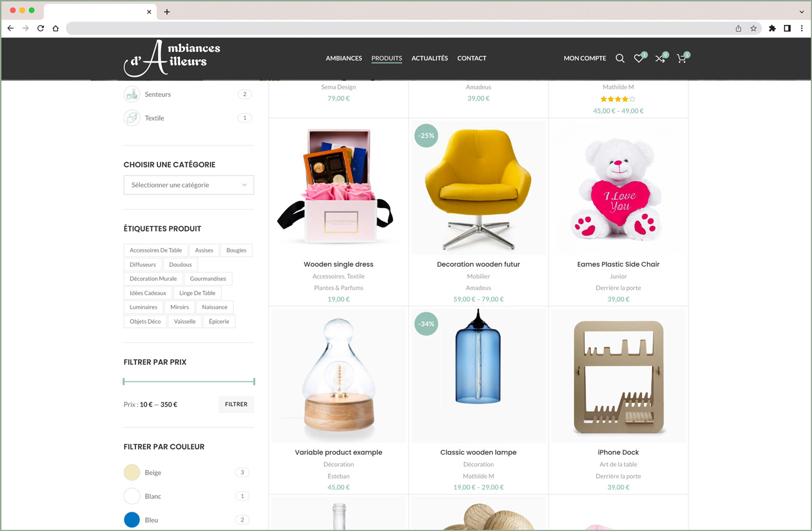Image resolution: width=812 pixels, height=531 pixels.
Task: Open Sélectionner une catégorie dropdown
Action: click(189, 185)
